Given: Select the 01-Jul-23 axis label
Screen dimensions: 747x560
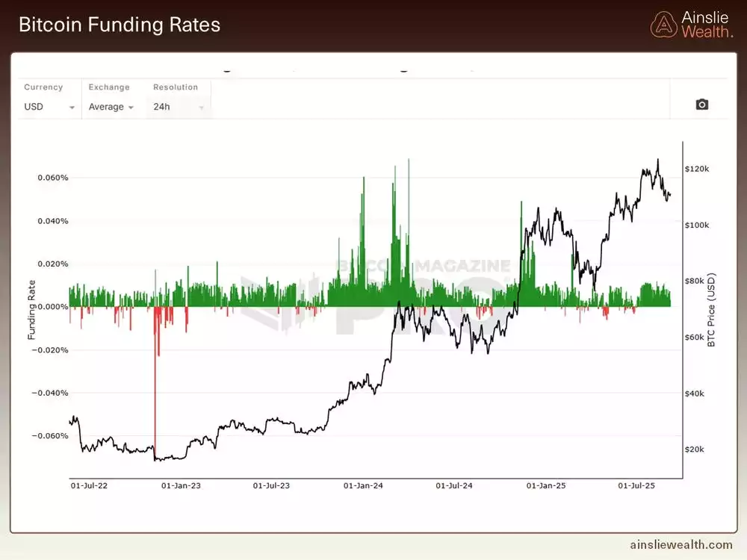Looking at the screenshot, I should (x=271, y=486).
